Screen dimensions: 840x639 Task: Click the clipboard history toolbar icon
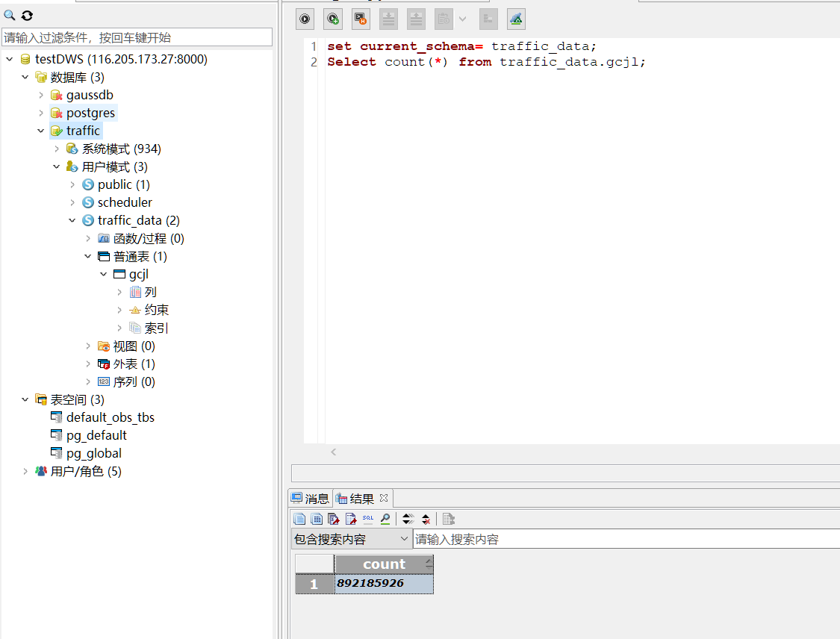(444, 19)
